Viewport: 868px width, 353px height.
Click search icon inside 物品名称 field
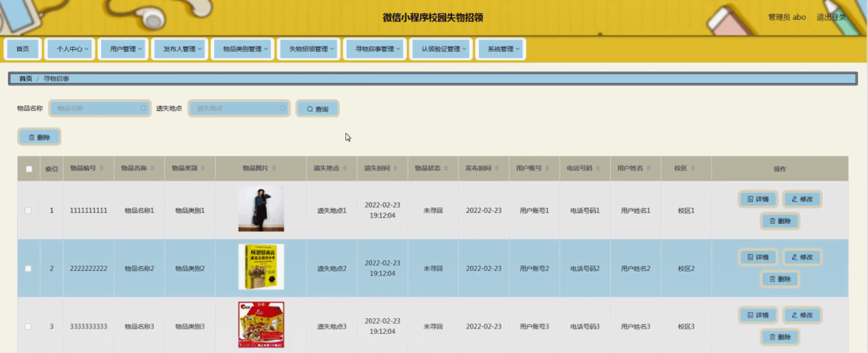(143, 108)
